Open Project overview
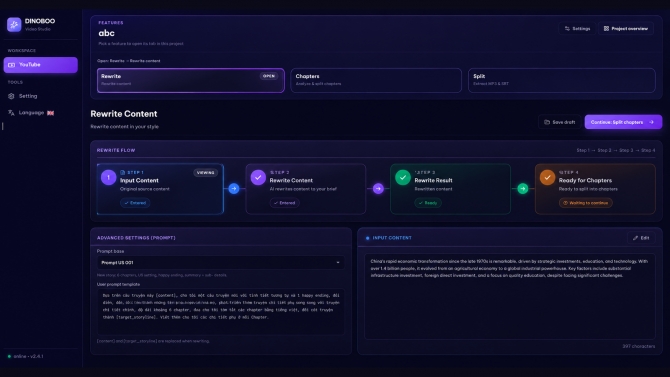The width and height of the screenshot is (670, 377). click(626, 29)
